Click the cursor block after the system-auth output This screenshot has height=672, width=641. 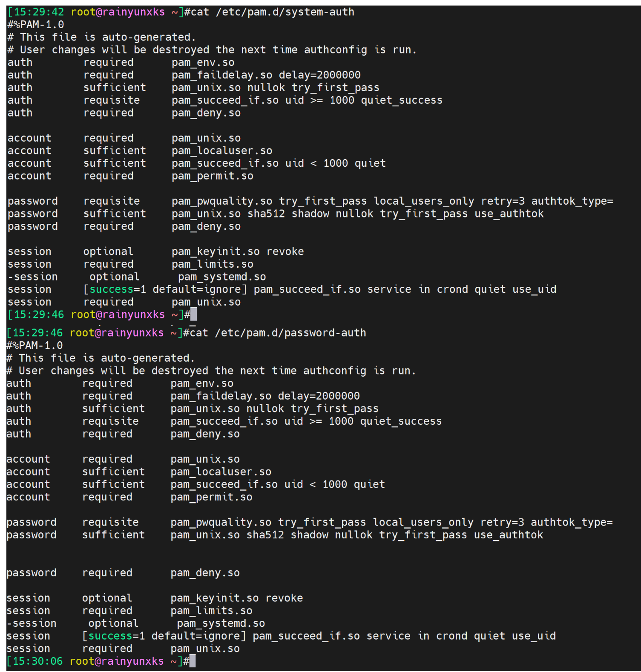tap(194, 315)
